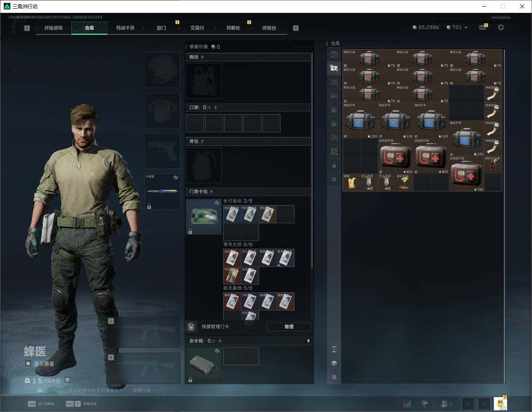Select primary weapon slot 1
Screen dimensions: 532x412
(x=144, y=332)
